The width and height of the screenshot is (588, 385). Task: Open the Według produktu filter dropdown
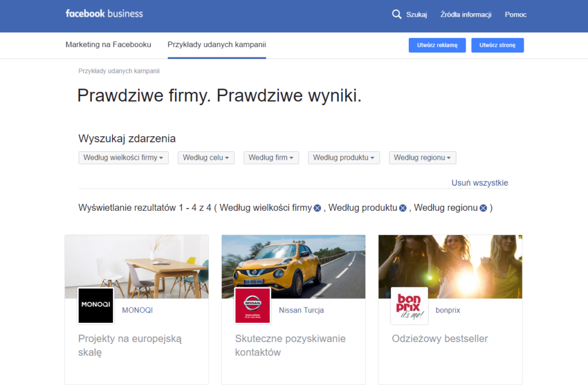tap(343, 157)
